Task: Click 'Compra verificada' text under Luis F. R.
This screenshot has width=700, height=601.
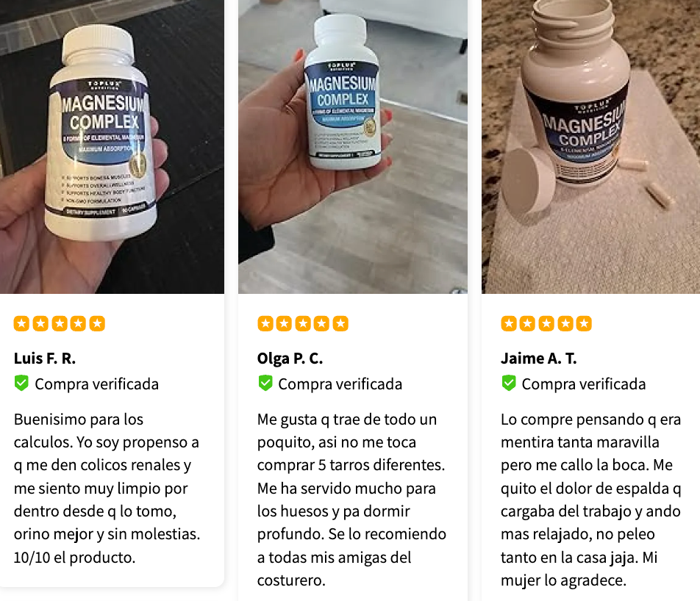Action: point(96,384)
